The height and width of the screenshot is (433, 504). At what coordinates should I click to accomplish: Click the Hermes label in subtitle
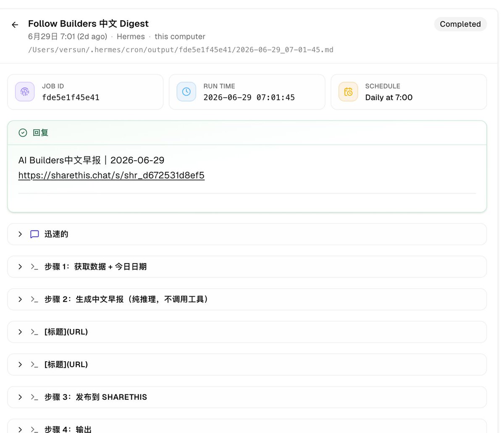pyautogui.click(x=131, y=37)
